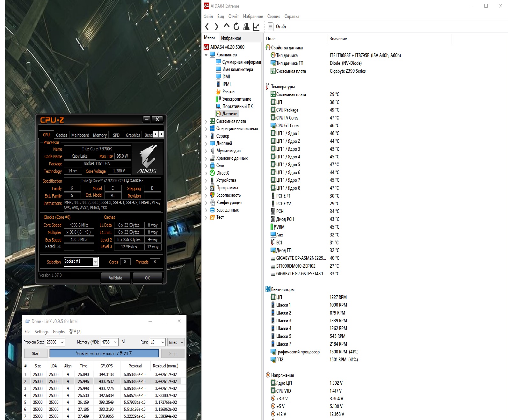508x420 pixels.
Task: Open the Socket #1 selection dropdown in CPU-Z
Action: (x=95, y=262)
